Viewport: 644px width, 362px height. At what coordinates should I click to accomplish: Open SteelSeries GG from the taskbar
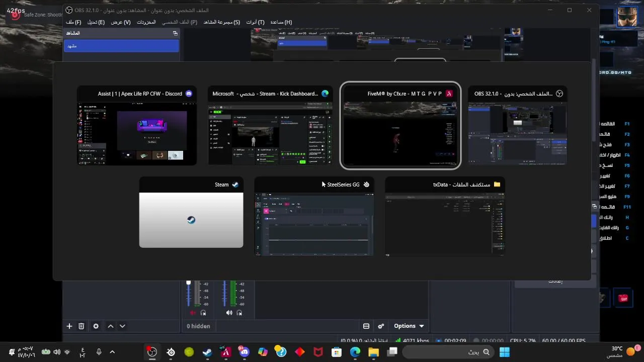[x=171, y=352]
